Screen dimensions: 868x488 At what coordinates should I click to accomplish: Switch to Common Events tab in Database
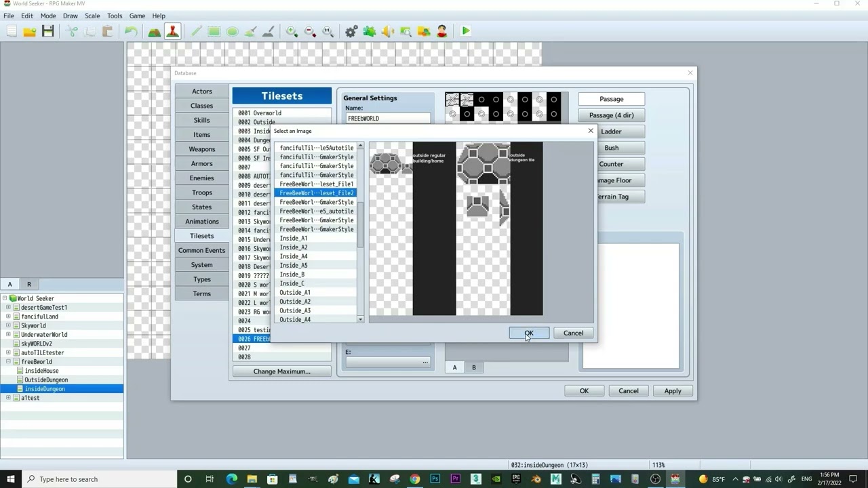[x=201, y=250]
